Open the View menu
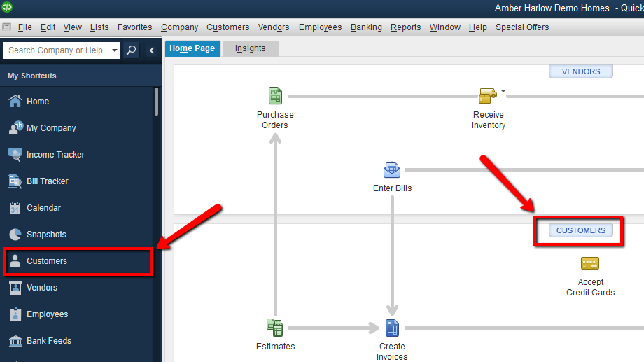 tap(72, 27)
